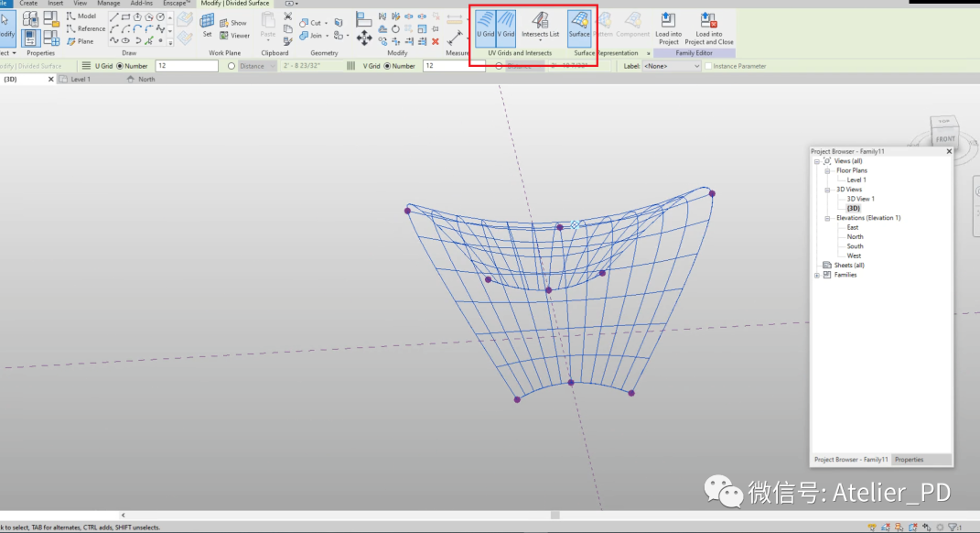980x533 pixels.
Task: Click the Measure between two references tool
Action: [x=455, y=38]
